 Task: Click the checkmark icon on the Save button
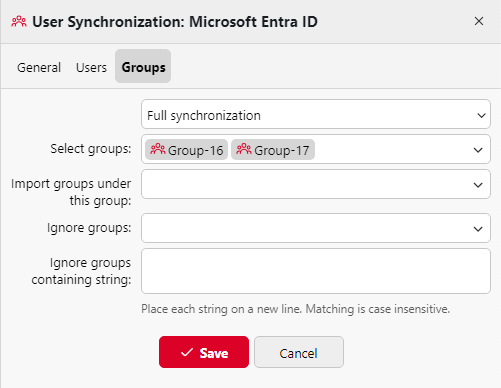tap(187, 352)
